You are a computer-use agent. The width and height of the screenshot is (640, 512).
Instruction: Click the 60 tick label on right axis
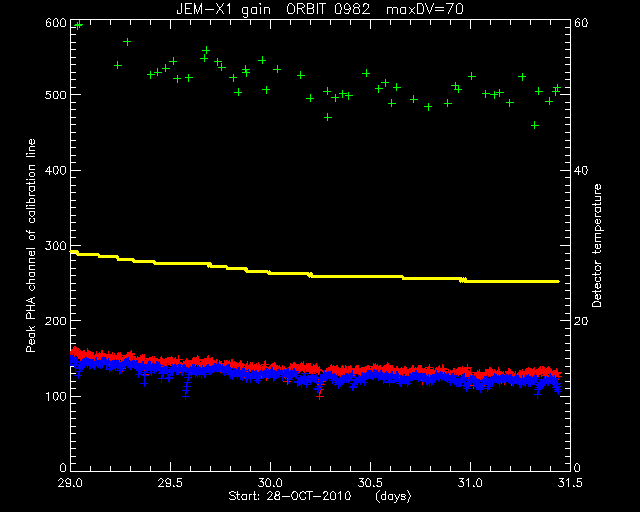coord(581,23)
